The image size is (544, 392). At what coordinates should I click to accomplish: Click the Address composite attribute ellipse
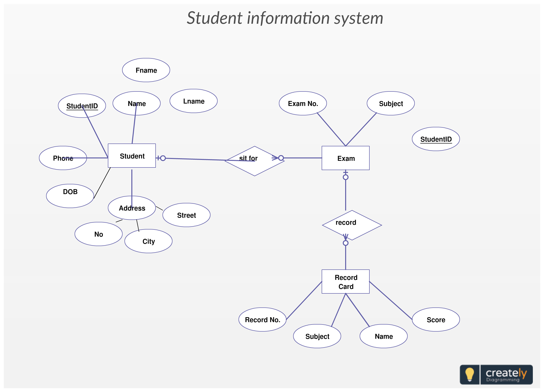[x=125, y=207]
